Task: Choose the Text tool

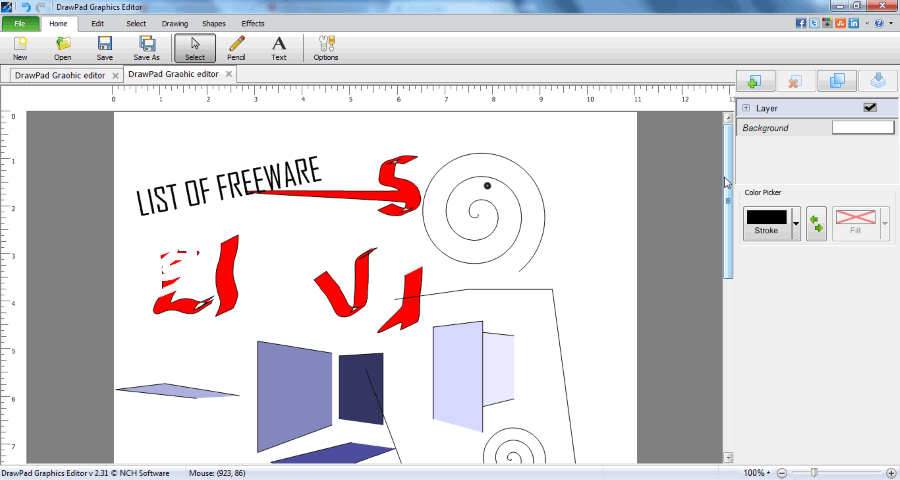Action: [x=279, y=47]
